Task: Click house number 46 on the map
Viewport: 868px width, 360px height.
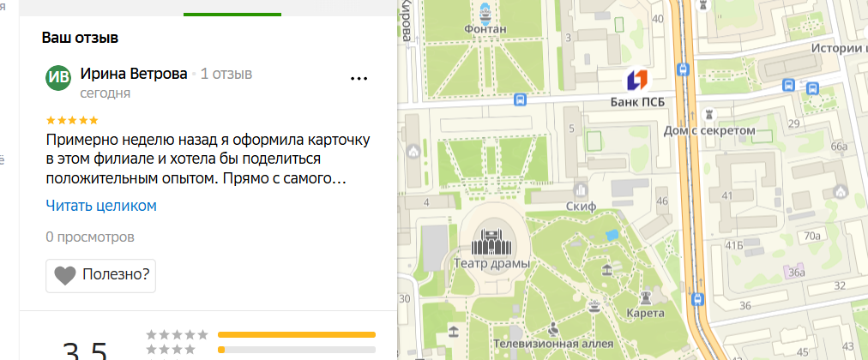Action: pos(662,201)
